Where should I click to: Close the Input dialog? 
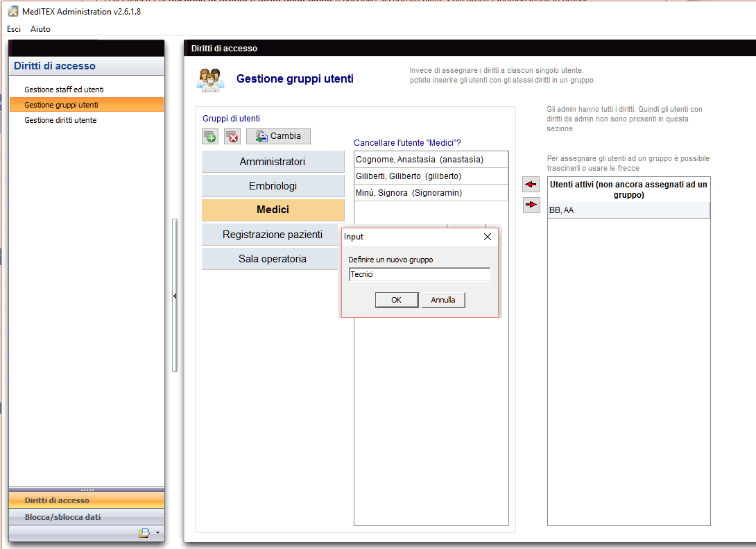tap(488, 237)
